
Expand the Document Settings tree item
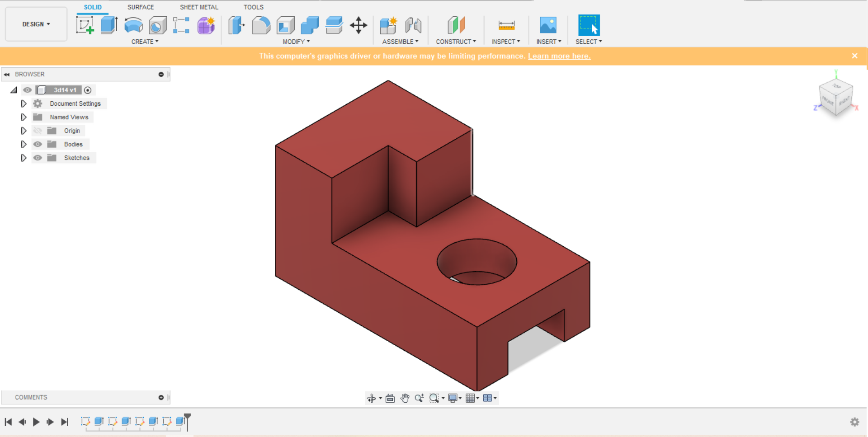tap(24, 103)
